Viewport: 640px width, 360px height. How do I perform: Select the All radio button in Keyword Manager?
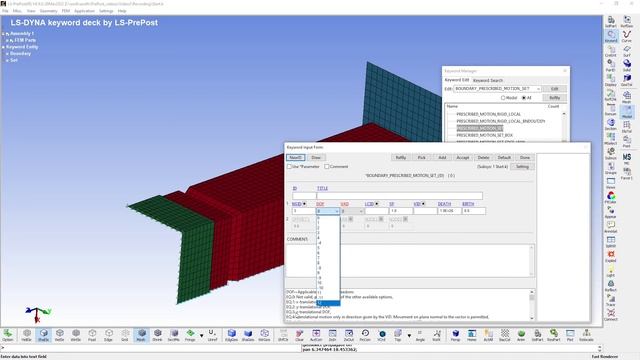point(524,98)
